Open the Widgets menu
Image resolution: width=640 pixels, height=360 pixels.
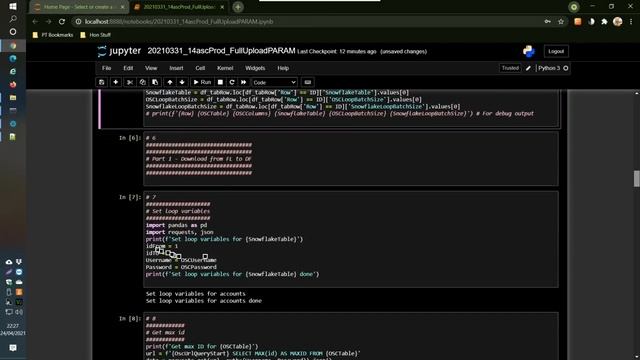[x=255, y=68]
